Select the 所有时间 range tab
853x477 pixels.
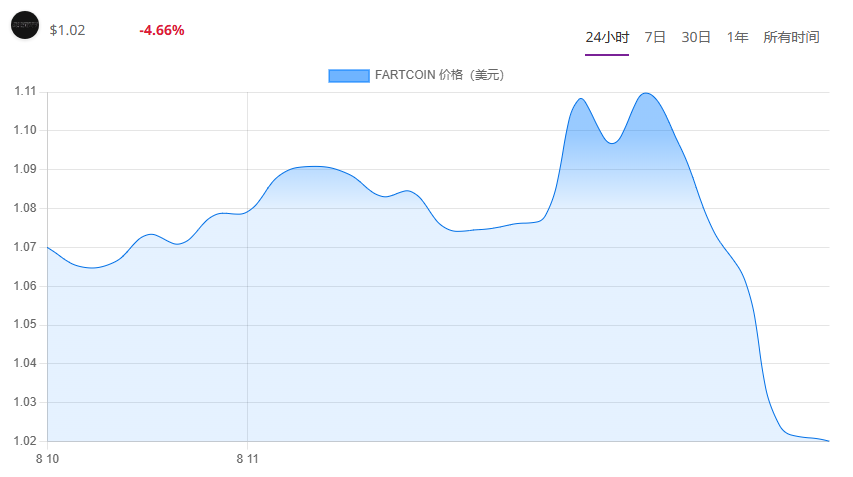point(791,37)
